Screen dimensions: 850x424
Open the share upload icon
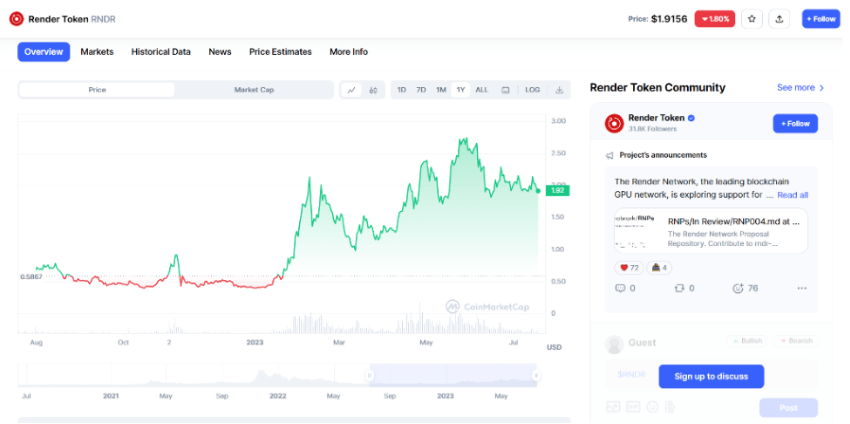[779, 19]
